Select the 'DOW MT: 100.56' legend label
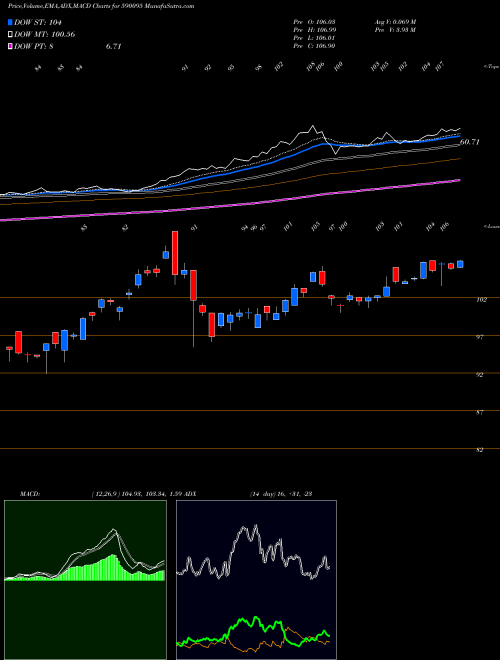Image resolution: width=500 pixels, height=660 pixels. pos(45,35)
